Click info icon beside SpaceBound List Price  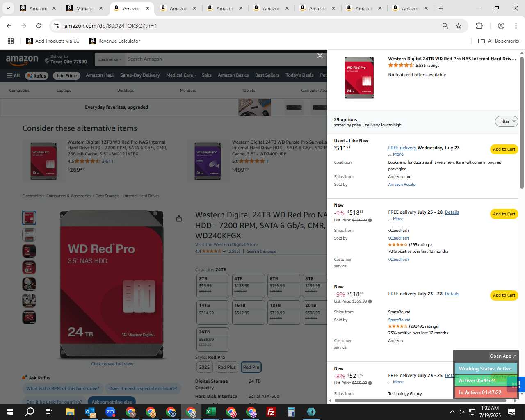pyautogui.click(x=370, y=301)
